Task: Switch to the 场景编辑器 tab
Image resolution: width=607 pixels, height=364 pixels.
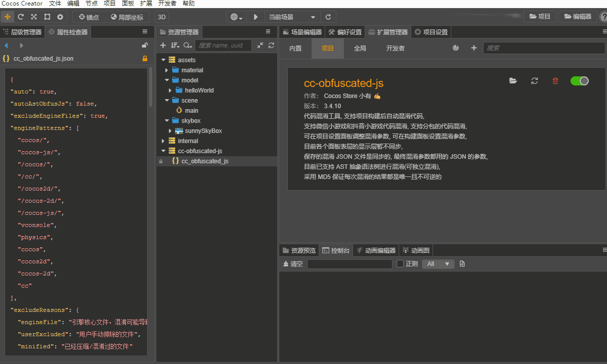Action: (301, 32)
